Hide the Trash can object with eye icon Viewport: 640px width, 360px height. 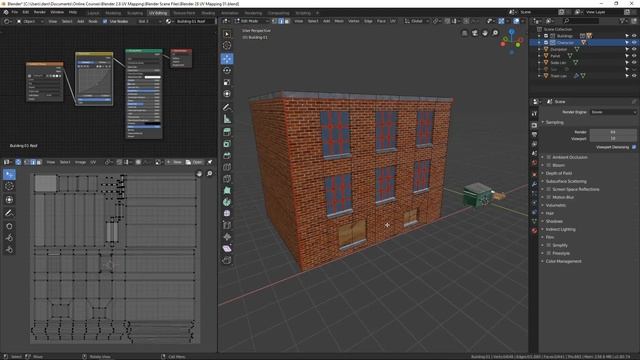[x=634, y=76]
